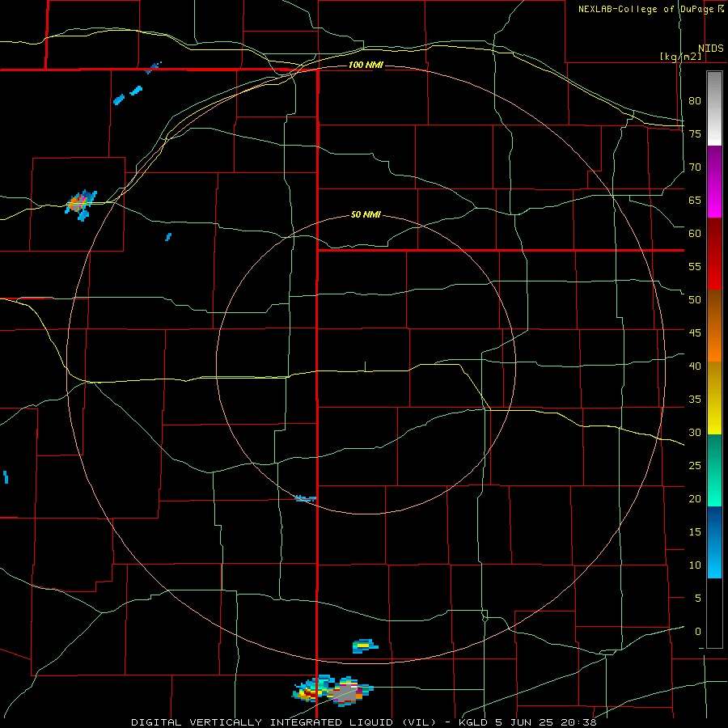Pick the yellow segment of the color bar

[714, 400]
